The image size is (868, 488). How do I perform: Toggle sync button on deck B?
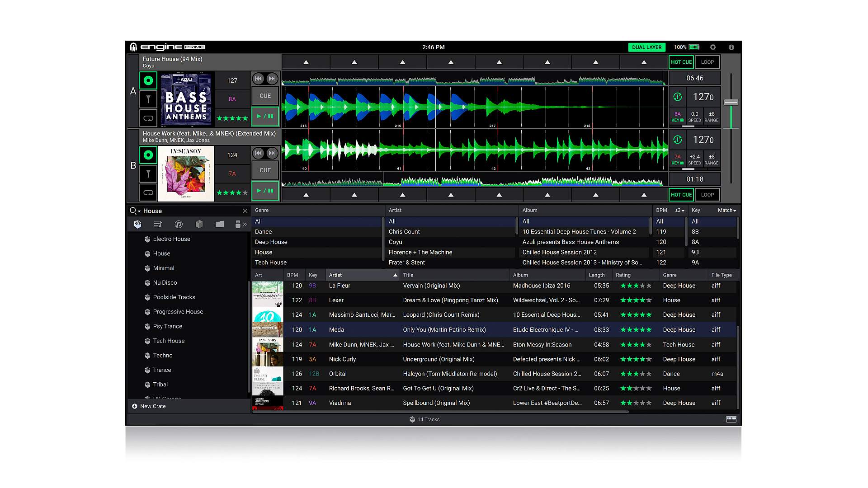coord(677,140)
